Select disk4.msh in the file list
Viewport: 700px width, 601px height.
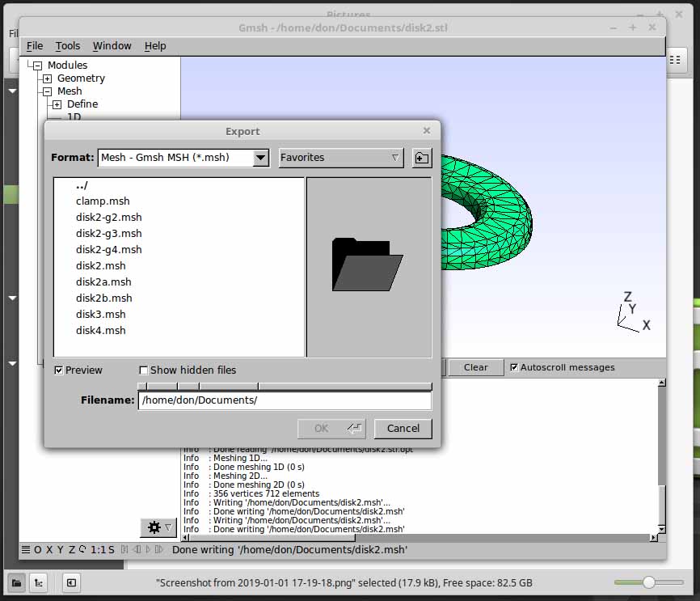tap(179, 330)
